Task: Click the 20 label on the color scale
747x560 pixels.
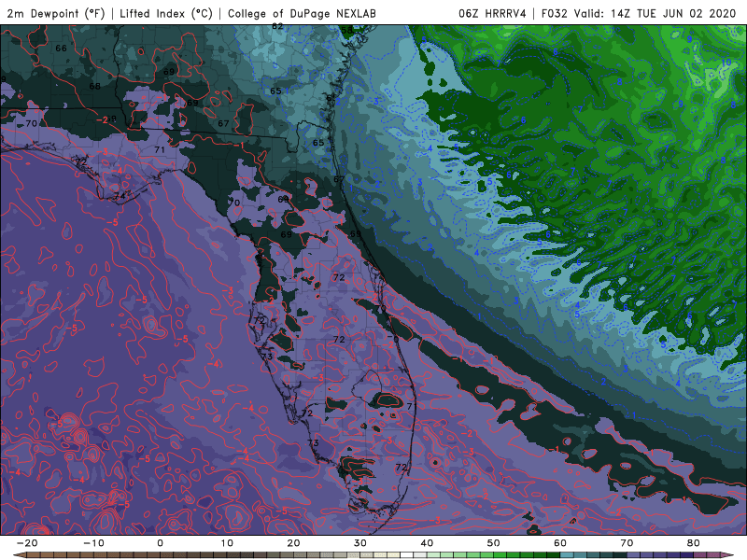Action: (293, 543)
